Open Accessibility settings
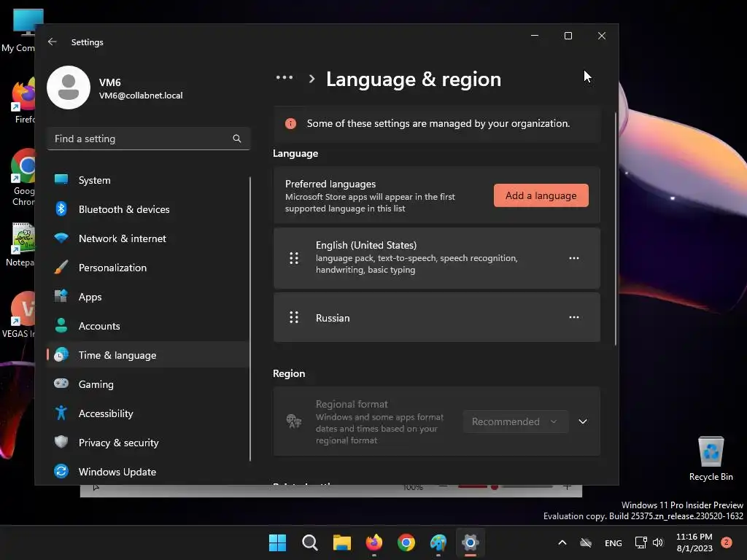Viewport: 747px width, 560px height. pos(147,413)
